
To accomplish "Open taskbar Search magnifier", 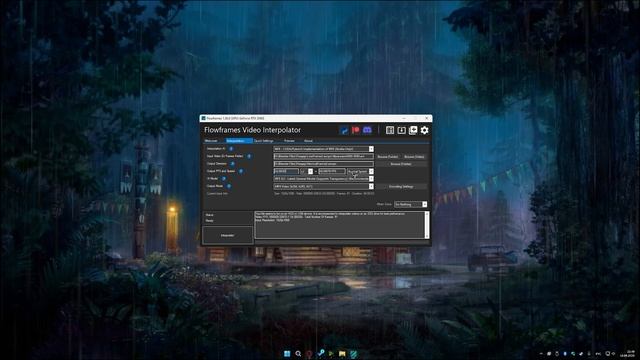I will 298,353.
